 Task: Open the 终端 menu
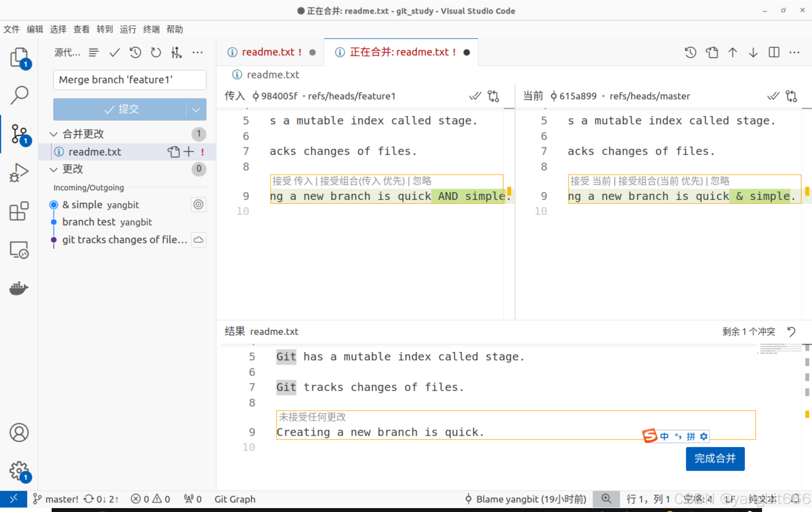tap(151, 29)
